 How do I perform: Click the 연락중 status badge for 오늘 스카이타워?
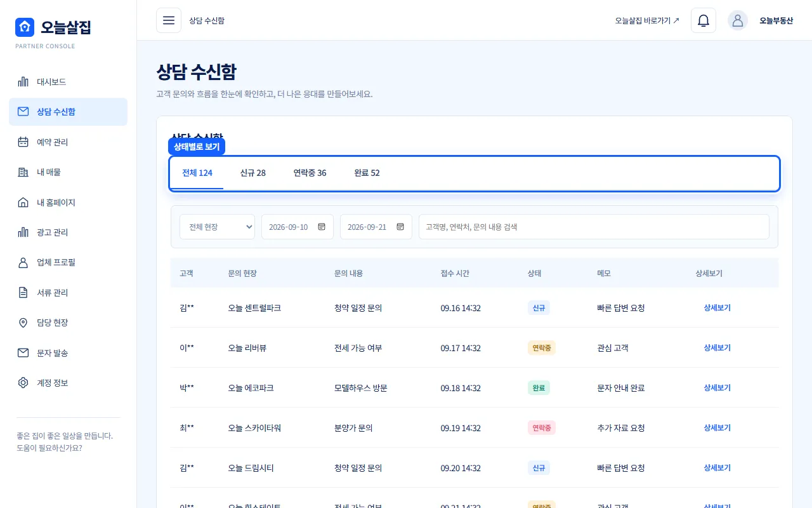pyautogui.click(x=542, y=428)
